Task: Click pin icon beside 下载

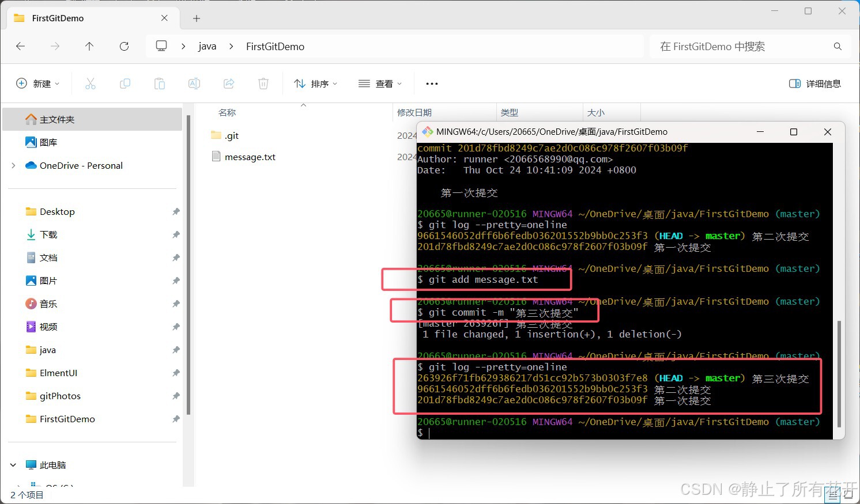Action: click(176, 234)
